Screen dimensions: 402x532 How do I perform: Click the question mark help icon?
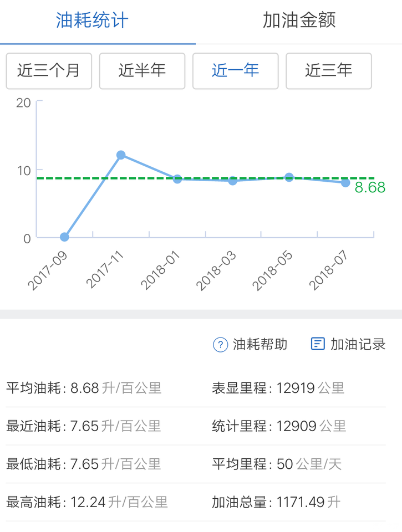[x=221, y=344]
